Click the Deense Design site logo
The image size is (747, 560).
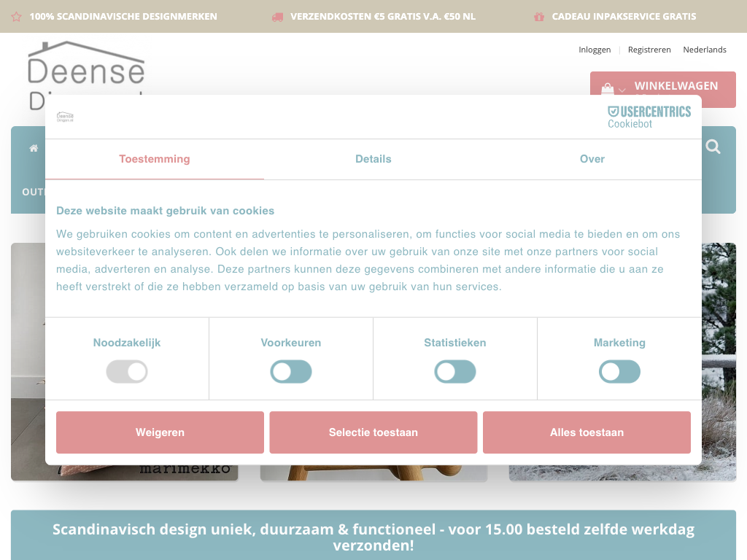[86, 74]
